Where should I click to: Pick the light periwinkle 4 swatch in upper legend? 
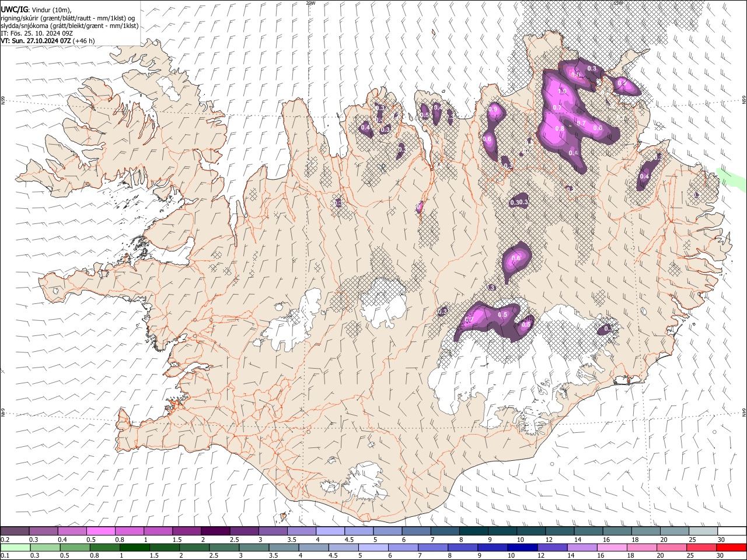[x=330, y=531]
